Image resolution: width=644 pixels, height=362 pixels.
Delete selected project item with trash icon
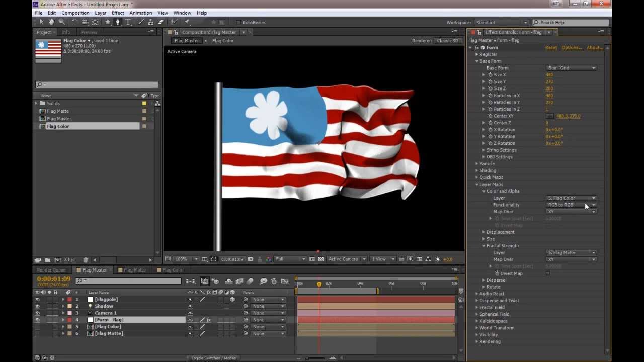[85, 260]
